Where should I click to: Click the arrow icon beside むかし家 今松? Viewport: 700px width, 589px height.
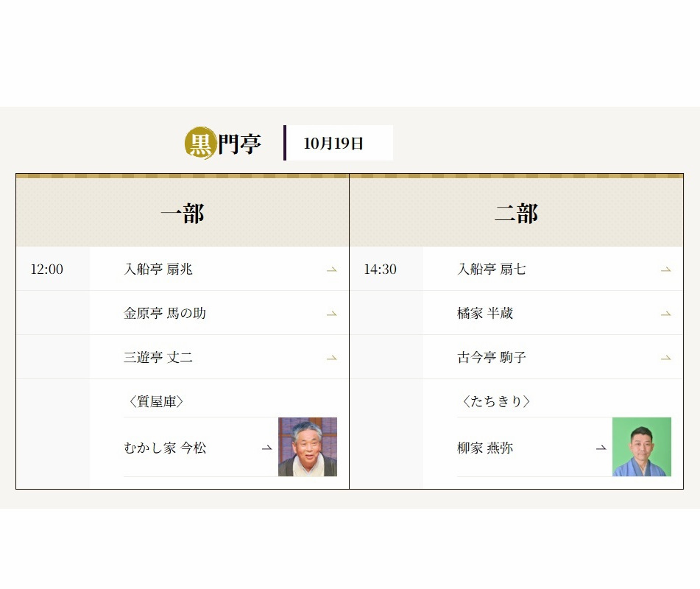pyautogui.click(x=266, y=448)
